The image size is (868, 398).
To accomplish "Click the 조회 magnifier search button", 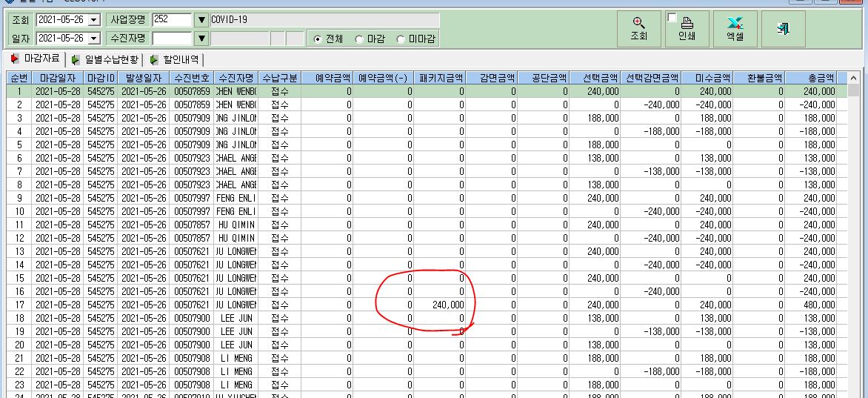I will tap(639, 30).
